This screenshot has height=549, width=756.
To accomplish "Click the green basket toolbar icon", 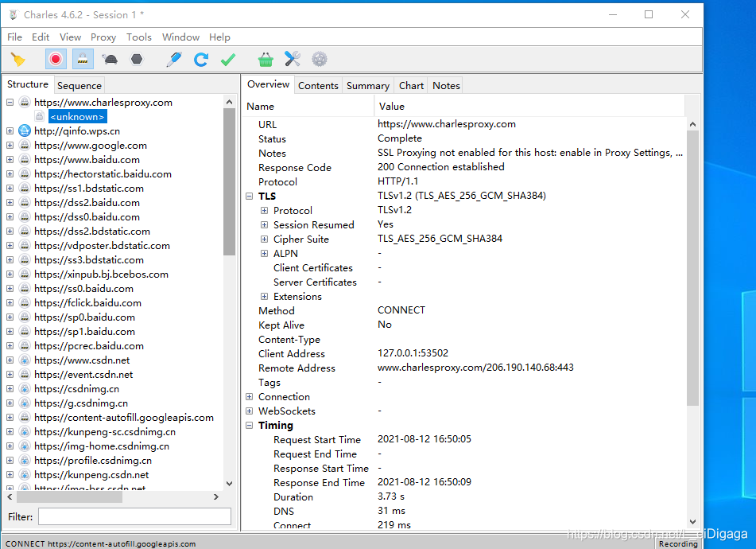I will click(266, 60).
